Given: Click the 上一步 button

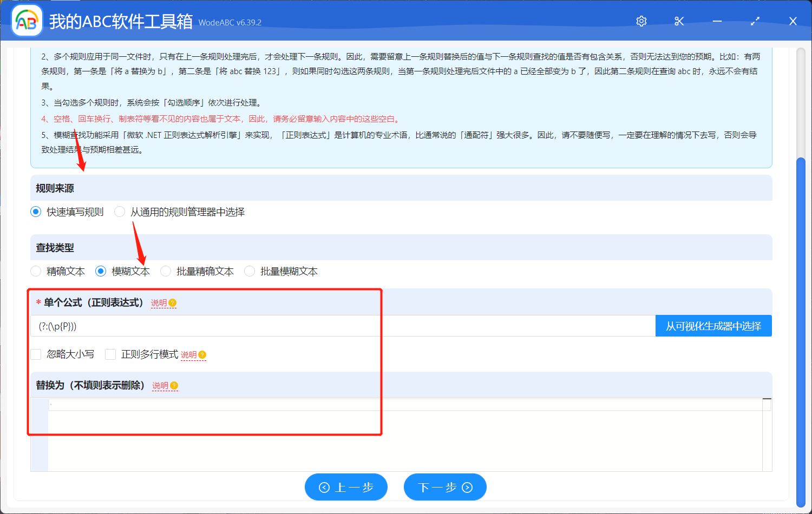Looking at the screenshot, I should point(346,487).
